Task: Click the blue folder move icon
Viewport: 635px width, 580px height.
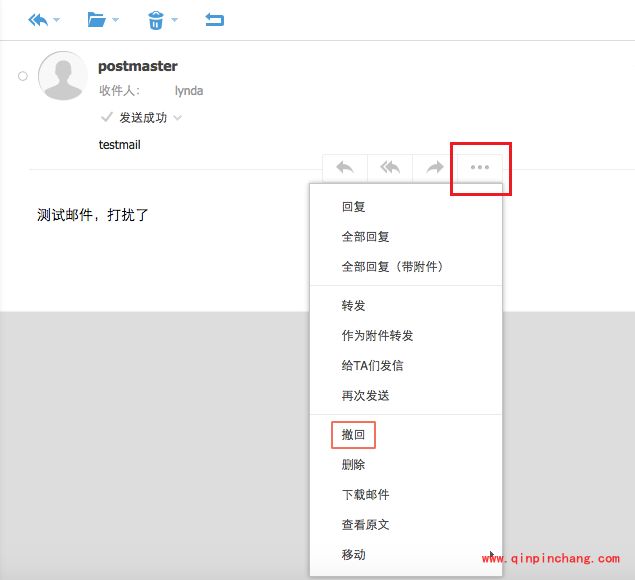Action: (96, 19)
